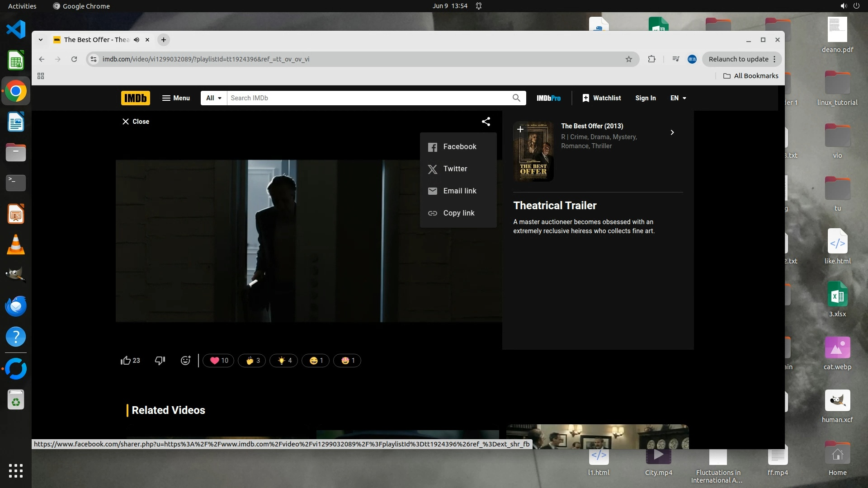
Task: Close the video player overlay
Action: pyautogui.click(x=136, y=122)
